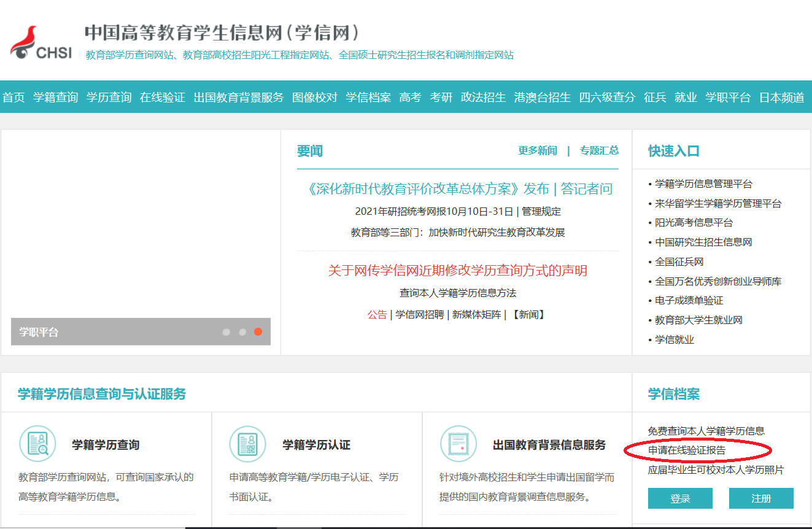Viewport: 812px width, 529px height.
Task: Open 图像校对 in the navigation bar
Action: (x=315, y=97)
